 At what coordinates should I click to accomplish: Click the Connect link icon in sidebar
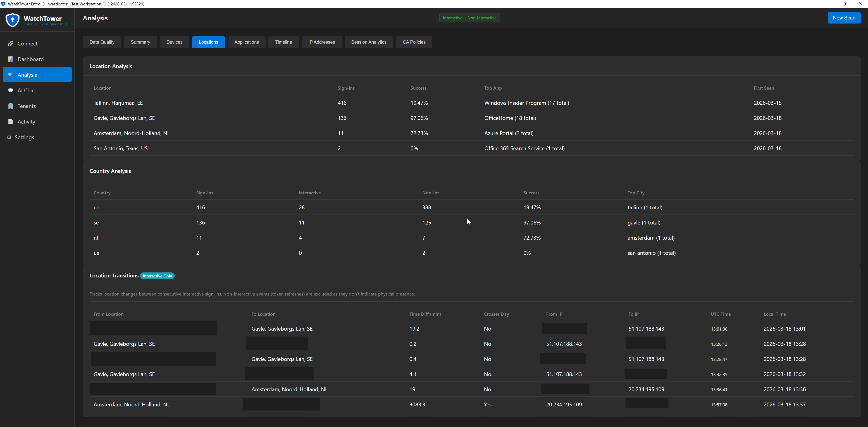coord(10,43)
